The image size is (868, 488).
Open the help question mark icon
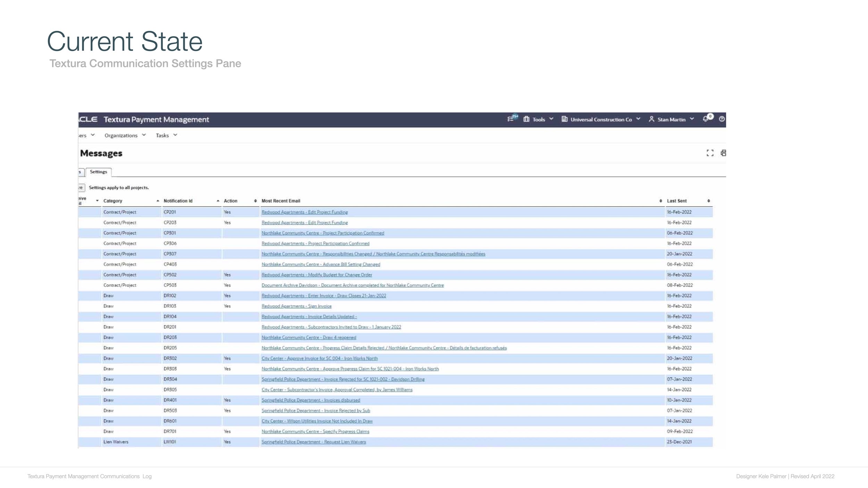pyautogui.click(x=722, y=119)
